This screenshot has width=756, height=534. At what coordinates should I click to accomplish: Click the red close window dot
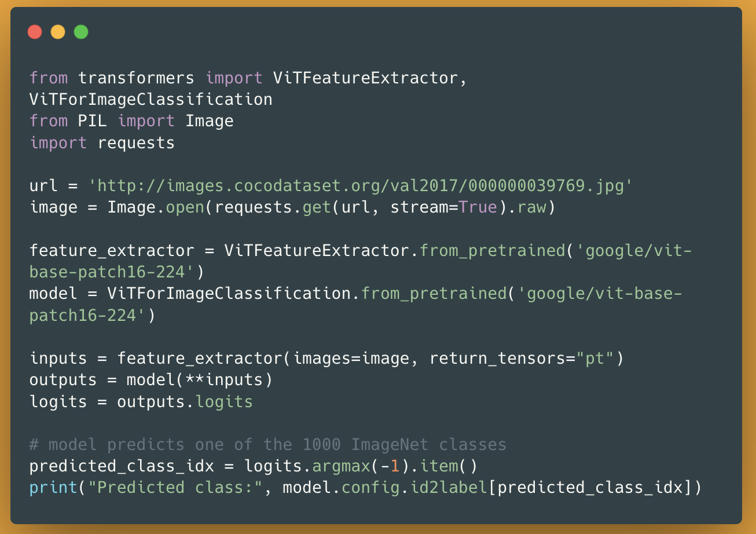point(35,32)
